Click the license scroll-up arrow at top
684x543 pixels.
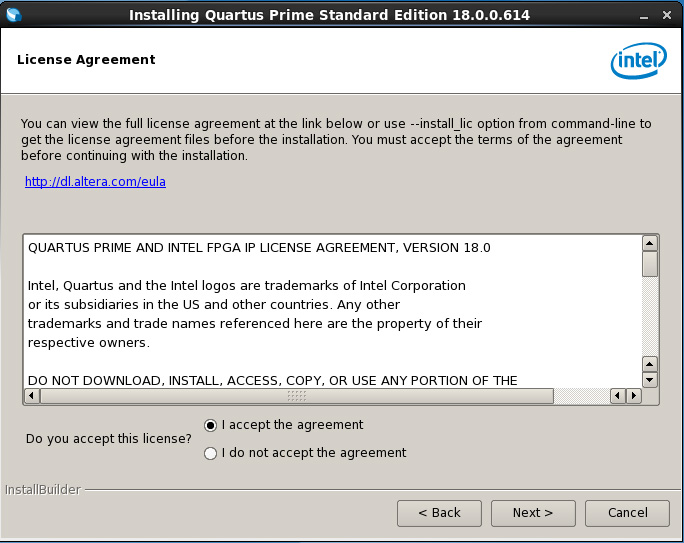coord(650,243)
